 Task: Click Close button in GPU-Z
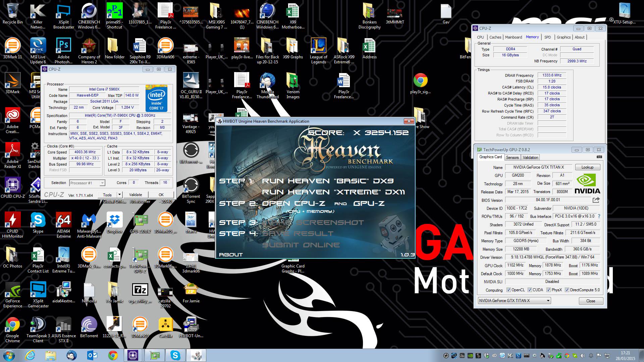591,301
